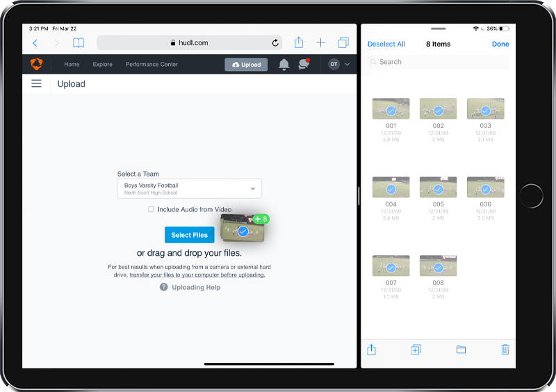The image size is (556, 392).
Task: Tap the move-to-folder icon in Files
Action: coord(461,350)
